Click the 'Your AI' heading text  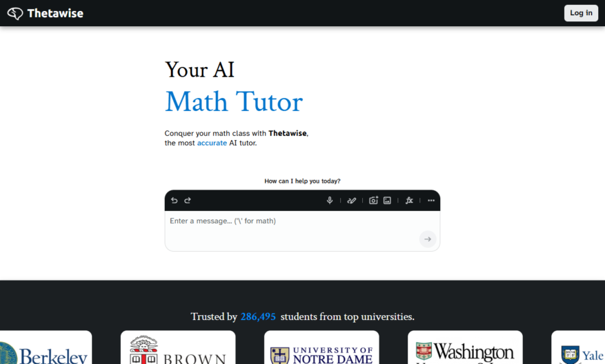point(199,70)
